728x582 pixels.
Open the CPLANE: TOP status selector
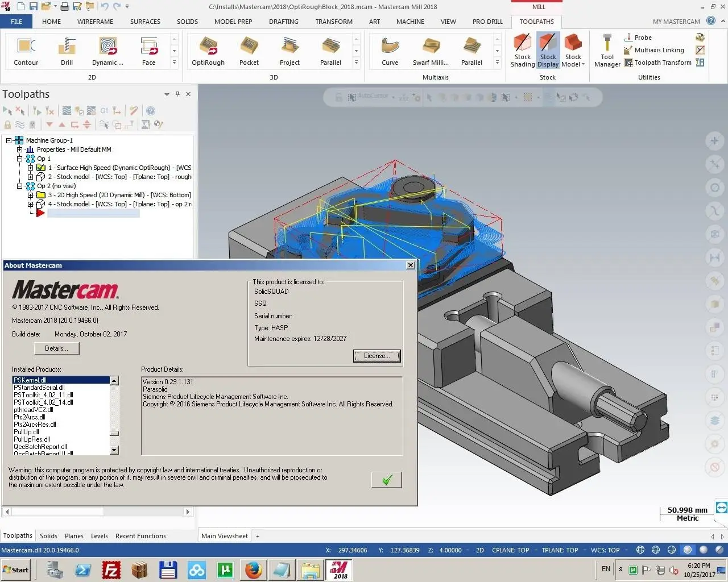coord(510,550)
